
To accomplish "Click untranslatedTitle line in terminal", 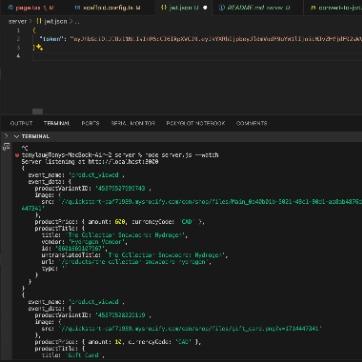I will (x=135, y=255).
